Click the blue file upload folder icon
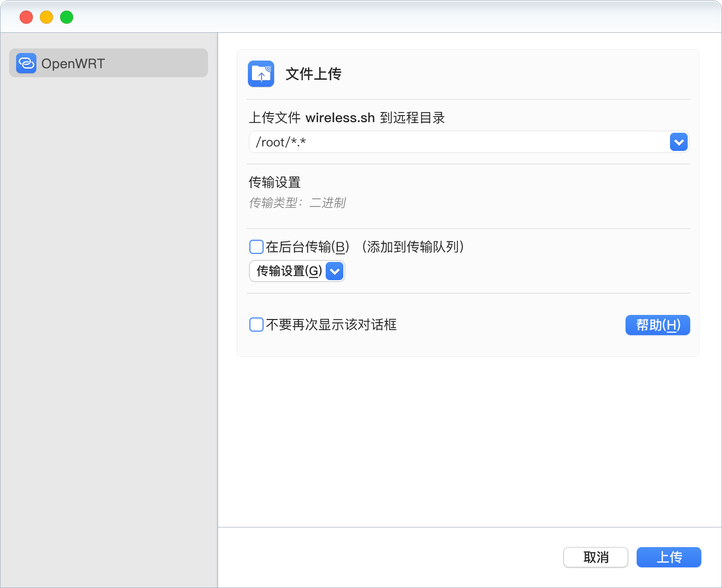 coord(261,74)
